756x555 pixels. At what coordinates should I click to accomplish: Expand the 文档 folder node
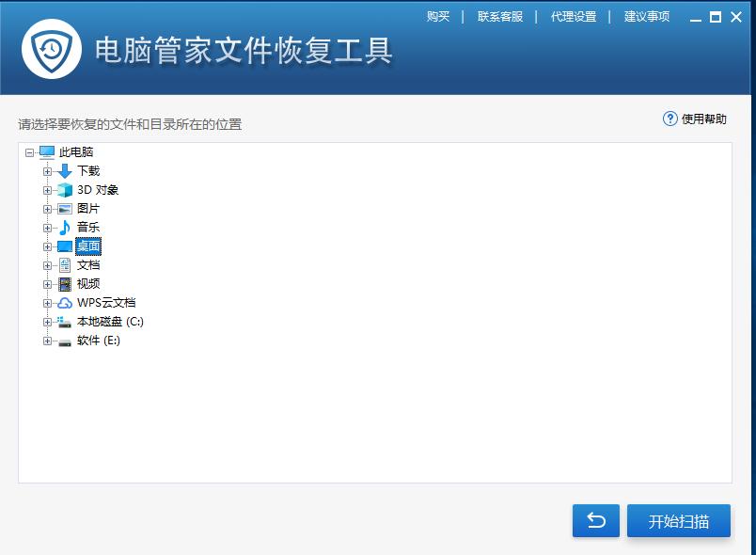[x=47, y=264]
